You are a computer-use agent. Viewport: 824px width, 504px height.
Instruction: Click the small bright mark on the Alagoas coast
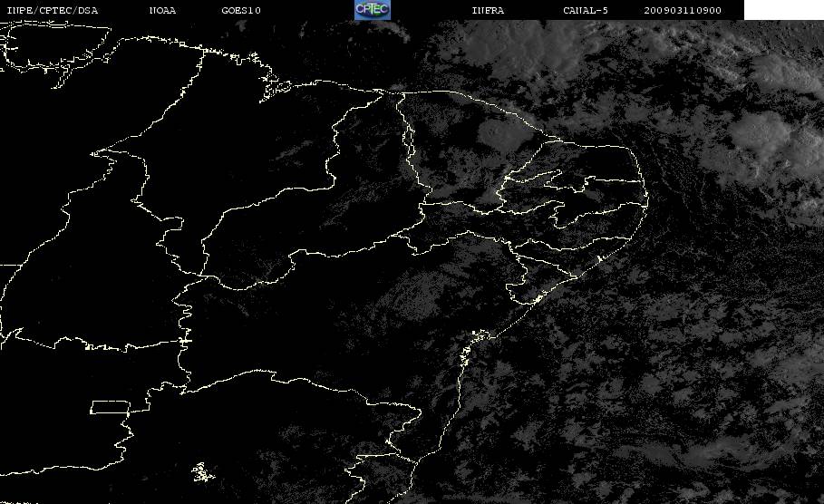pyautogui.click(x=599, y=258)
